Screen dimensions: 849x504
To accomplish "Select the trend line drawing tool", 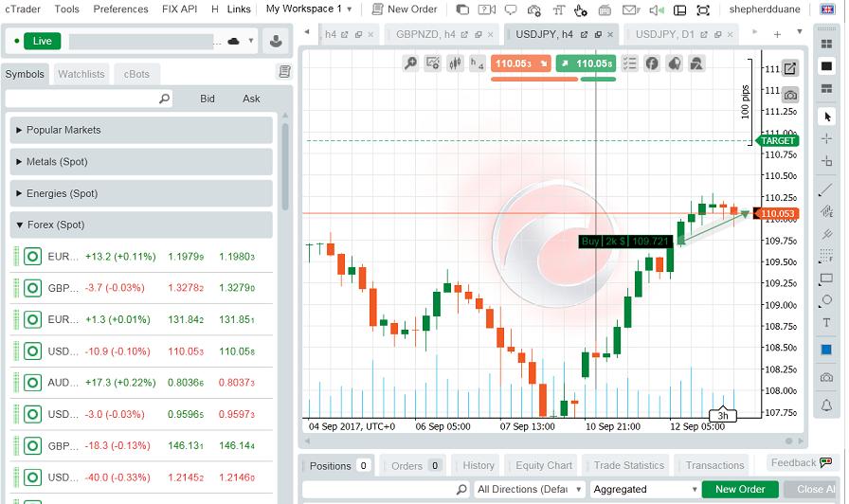I will [827, 189].
